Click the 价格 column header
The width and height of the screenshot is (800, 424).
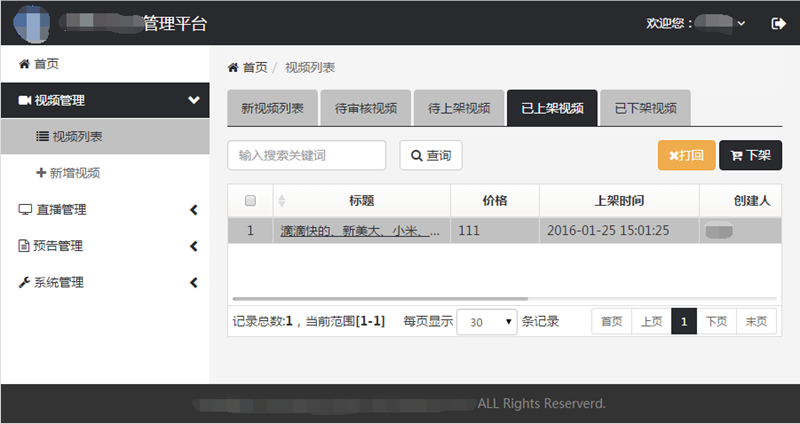coord(495,201)
